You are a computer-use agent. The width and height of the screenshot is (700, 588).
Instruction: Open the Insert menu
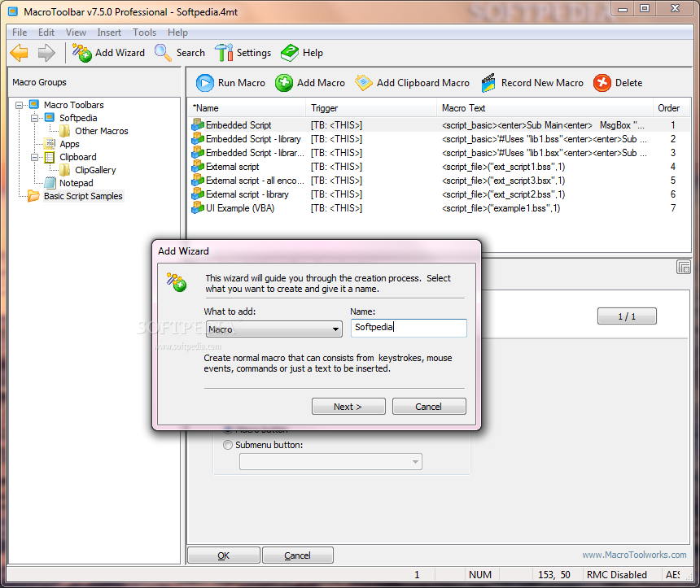(x=109, y=32)
